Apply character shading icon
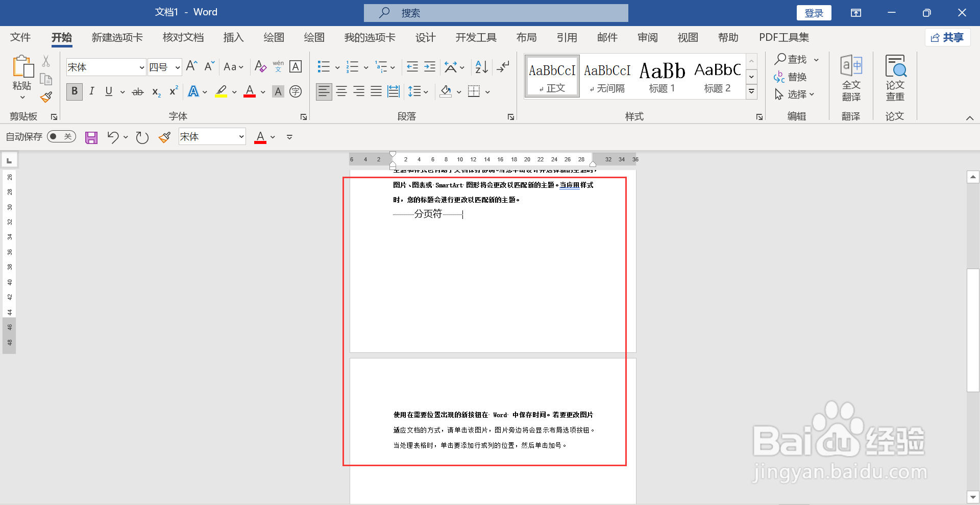The height and width of the screenshot is (505, 980). point(278,92)
